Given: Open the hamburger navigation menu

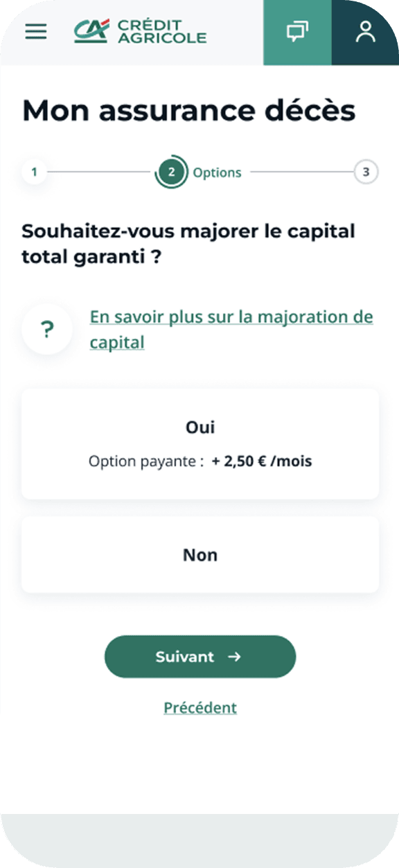Looking at the screenshot, I should [35, 31].
